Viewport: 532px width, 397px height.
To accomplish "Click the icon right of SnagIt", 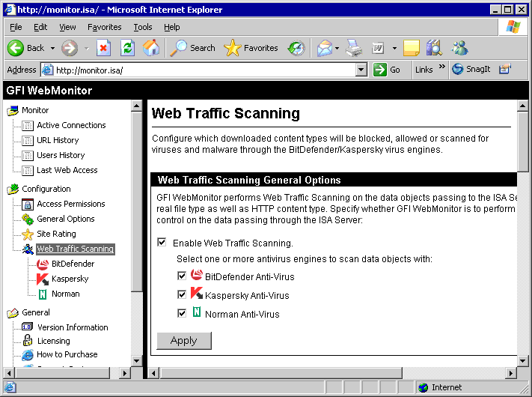I will point(505,69).
